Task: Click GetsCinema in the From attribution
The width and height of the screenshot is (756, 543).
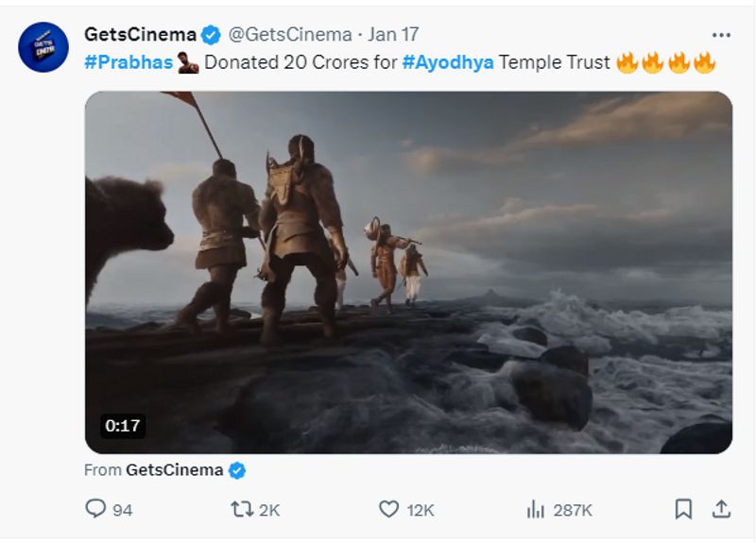Action: (174, 469)
